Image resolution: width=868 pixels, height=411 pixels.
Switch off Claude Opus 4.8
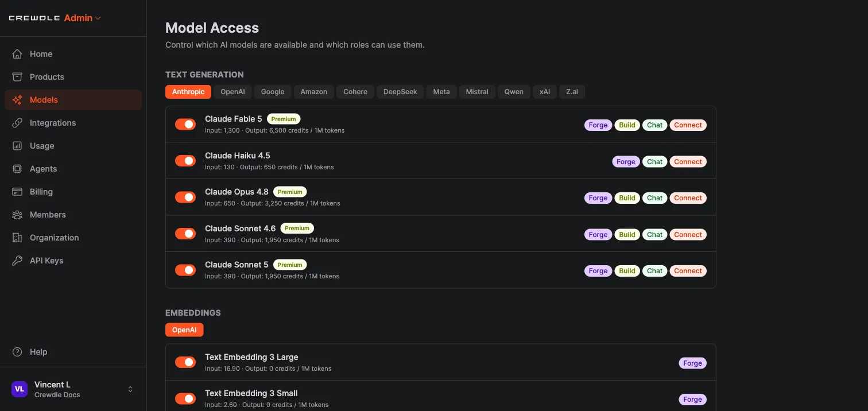click(x=185, y=197)
